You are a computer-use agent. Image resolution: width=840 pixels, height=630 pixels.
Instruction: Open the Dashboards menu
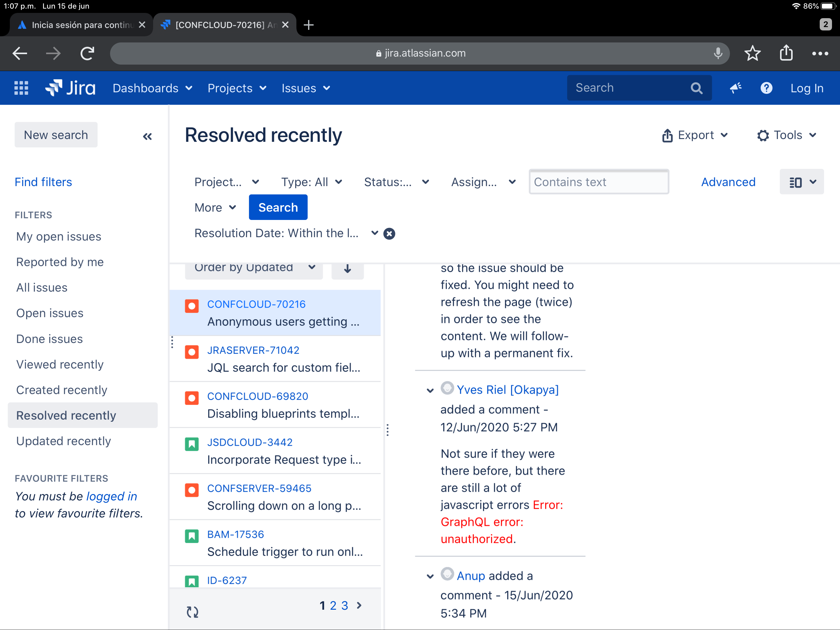click(x=152, y=88)
